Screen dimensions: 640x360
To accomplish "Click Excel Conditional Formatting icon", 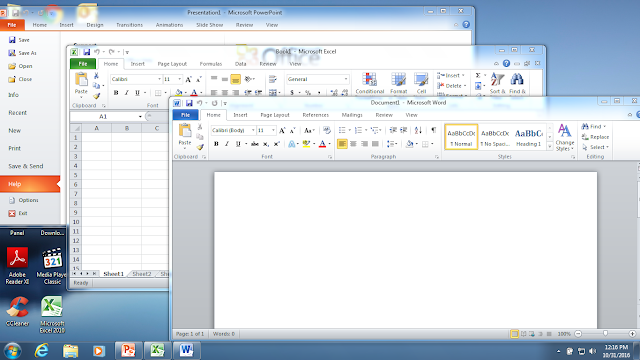I will tap(370, 84).
